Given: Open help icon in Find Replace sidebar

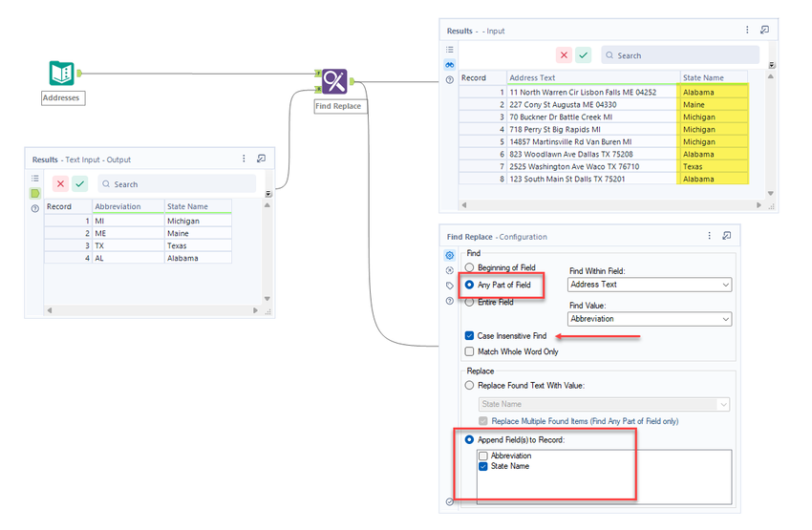Looking at the screenshot, I should 450,301.
